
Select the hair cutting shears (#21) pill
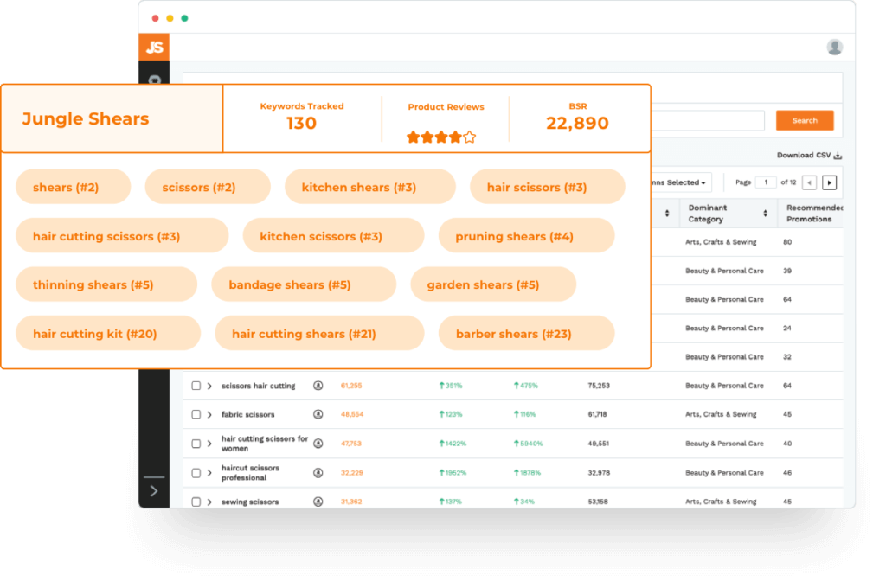(x=319, y=334)
